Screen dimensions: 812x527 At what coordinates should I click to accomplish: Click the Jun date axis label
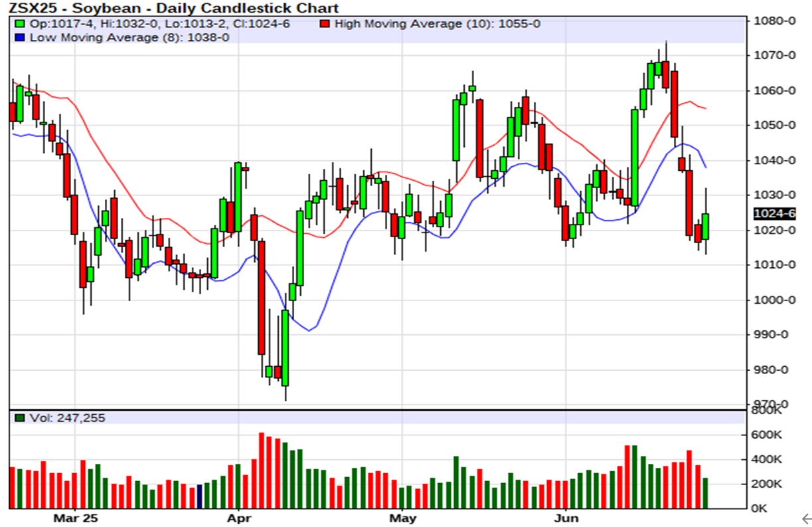click(566, 517)
